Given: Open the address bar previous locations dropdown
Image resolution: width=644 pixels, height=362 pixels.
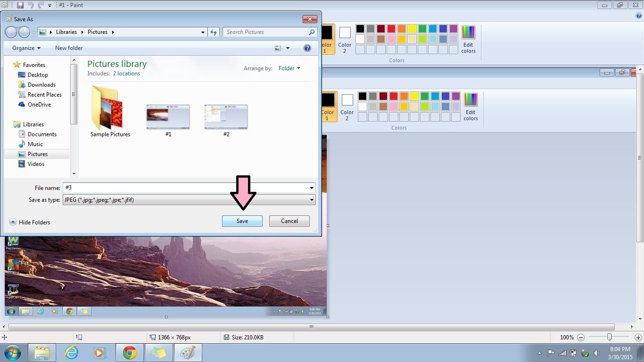Looking at the screenshot, I should pyautogui.click(x=203, y=32).
